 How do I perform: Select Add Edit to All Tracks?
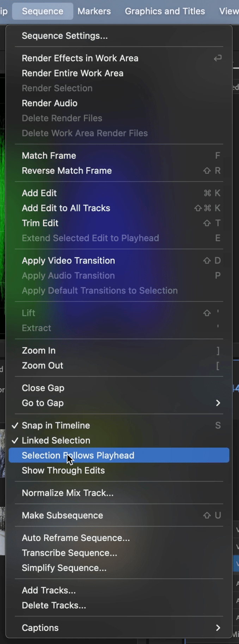[66, 208]
